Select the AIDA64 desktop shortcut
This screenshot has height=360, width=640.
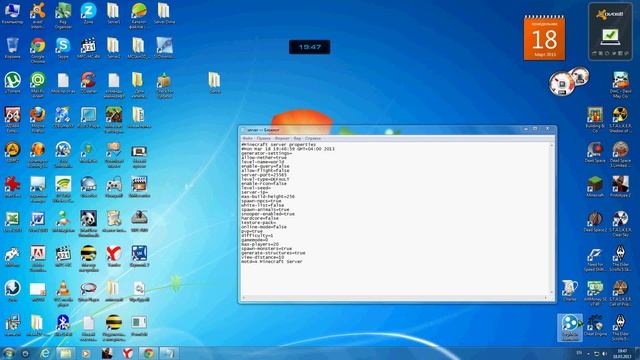click(x=12, y=120)
